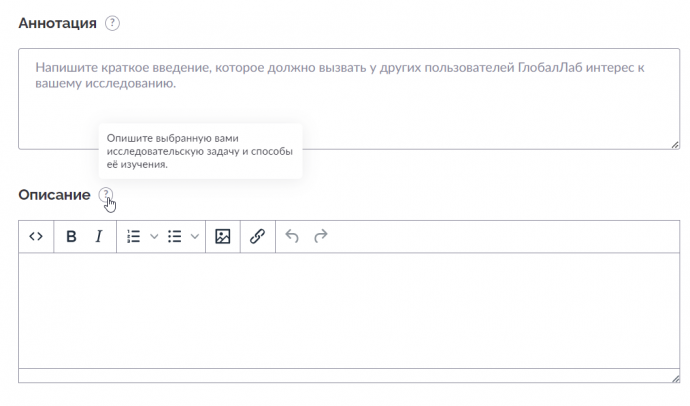The height and width of the screenshot is (406, 690).
Task: Redo the last undone edit
Action: pyautogui.click(x=321, y=237)
